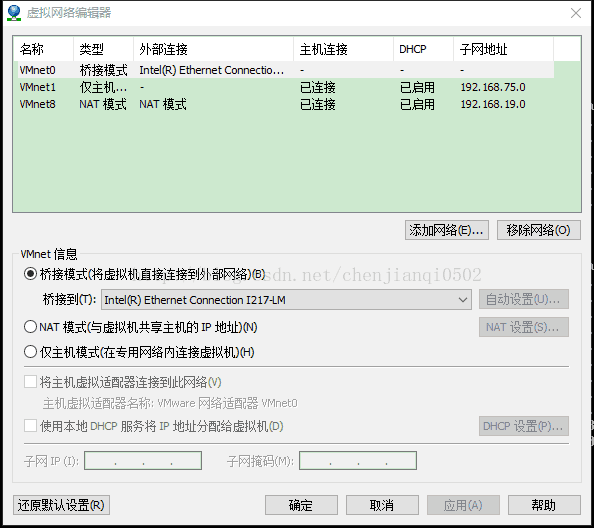Click the 子网 IP input field
Screen dimensions: 594x528
point(143,460)
